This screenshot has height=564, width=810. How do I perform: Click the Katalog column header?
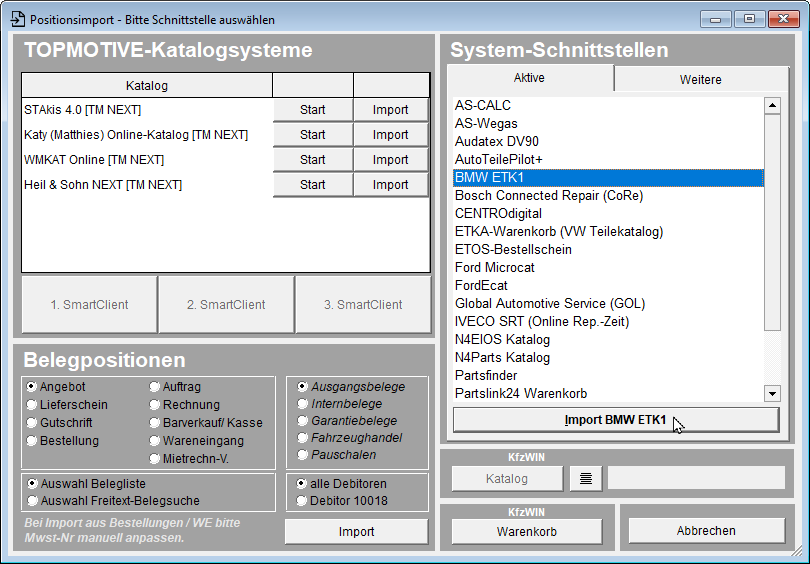point(147,85)
